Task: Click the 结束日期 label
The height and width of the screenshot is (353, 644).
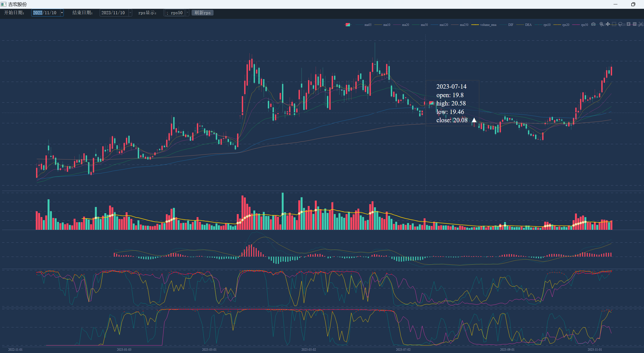Action: 83,13
